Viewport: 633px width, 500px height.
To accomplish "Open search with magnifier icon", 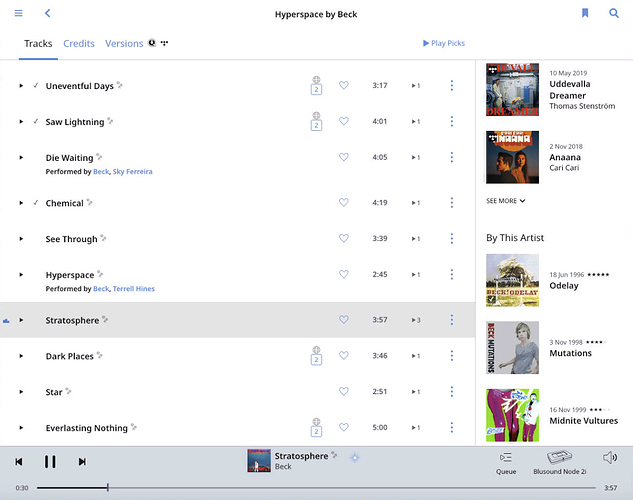I will tap(614, 13).
